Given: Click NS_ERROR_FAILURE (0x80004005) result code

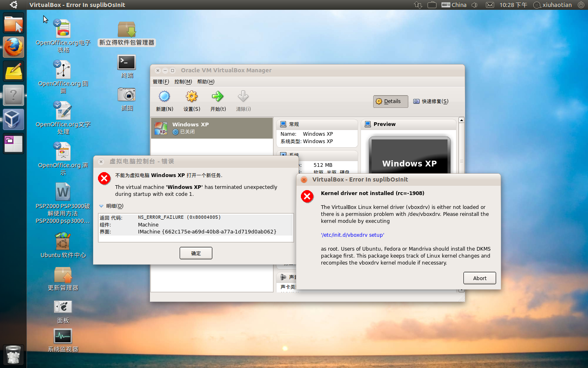Looking at the screenshot, I should tap(179, 218).
